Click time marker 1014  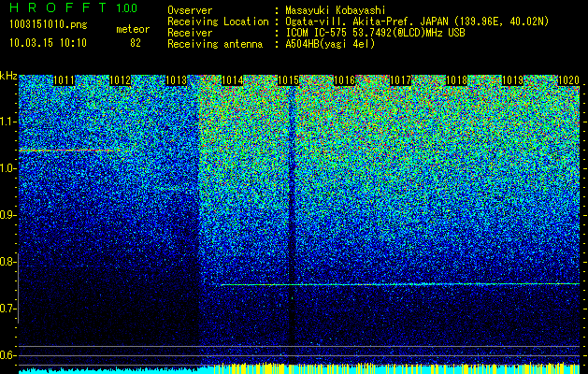click(x=233, y=80)
